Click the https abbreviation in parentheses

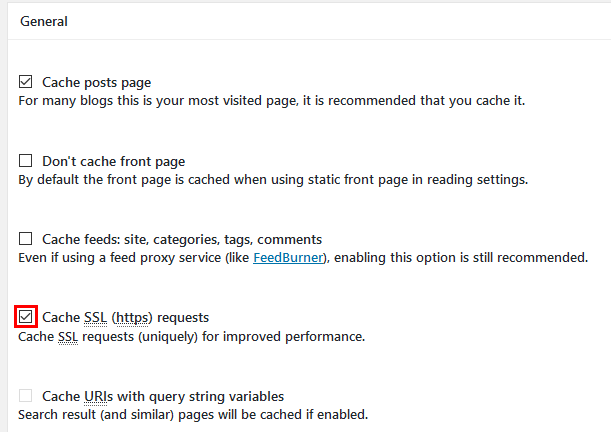131,317
